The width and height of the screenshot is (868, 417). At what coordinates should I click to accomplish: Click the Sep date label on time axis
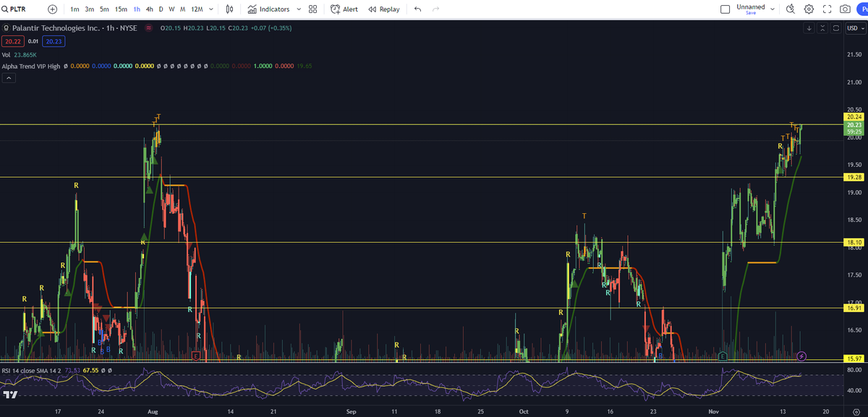click(351, 410)
